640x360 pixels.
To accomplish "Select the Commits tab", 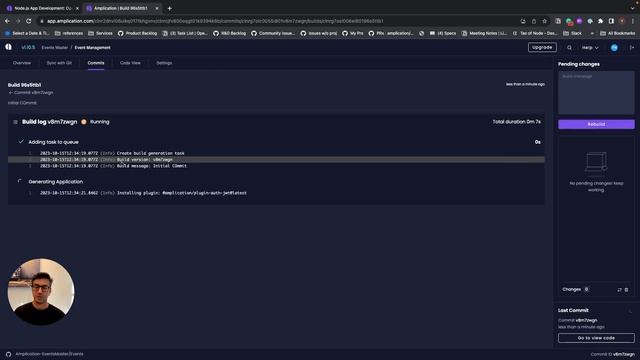I will point(96,63).
